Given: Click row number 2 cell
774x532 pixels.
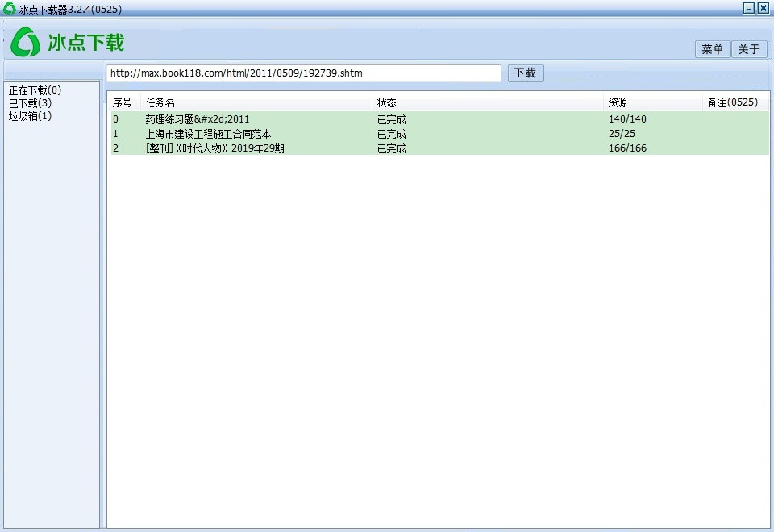Looking at the screenshot, I should click(115, 148).
